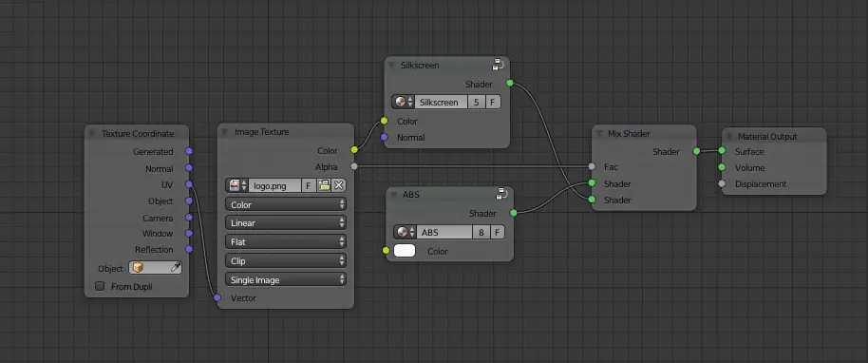Open the image browse icon next to logo.png

point(236,185)
